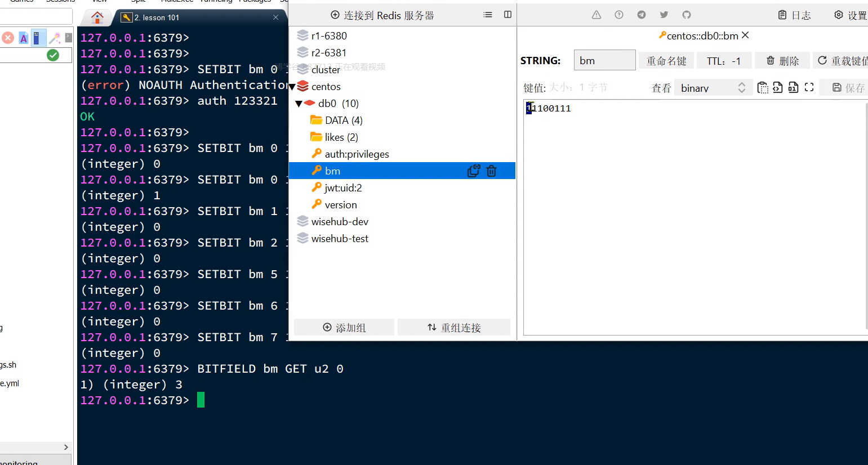
Task: Click the key name field containing bm
Action: [605, 60]
